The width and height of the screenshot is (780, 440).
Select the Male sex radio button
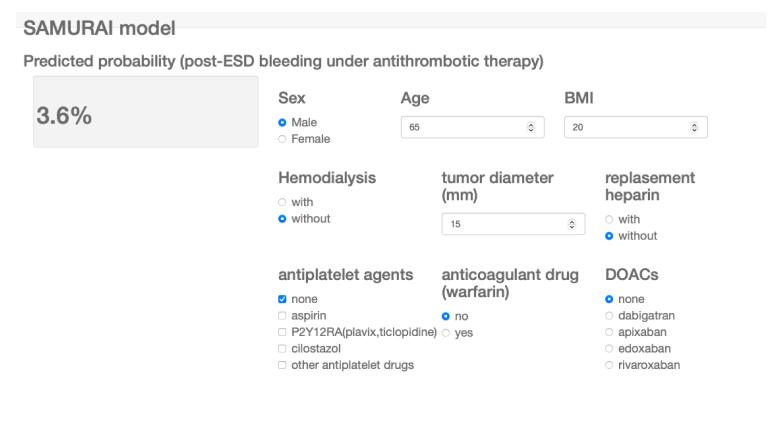[x=283, y=122]
